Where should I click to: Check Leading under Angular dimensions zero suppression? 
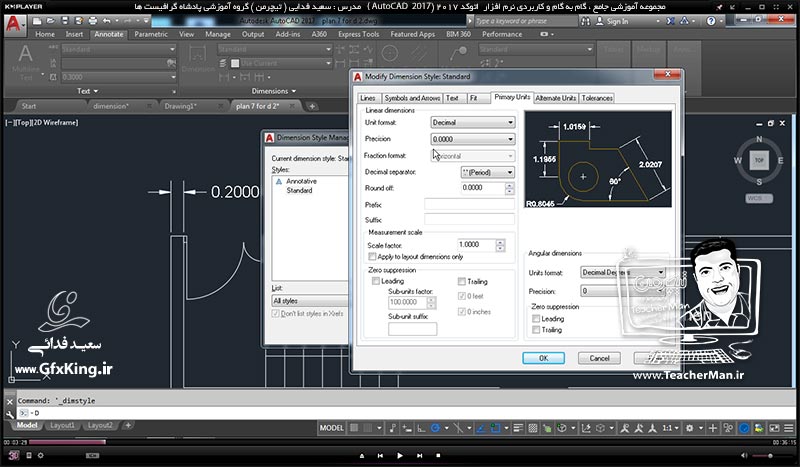536,318
